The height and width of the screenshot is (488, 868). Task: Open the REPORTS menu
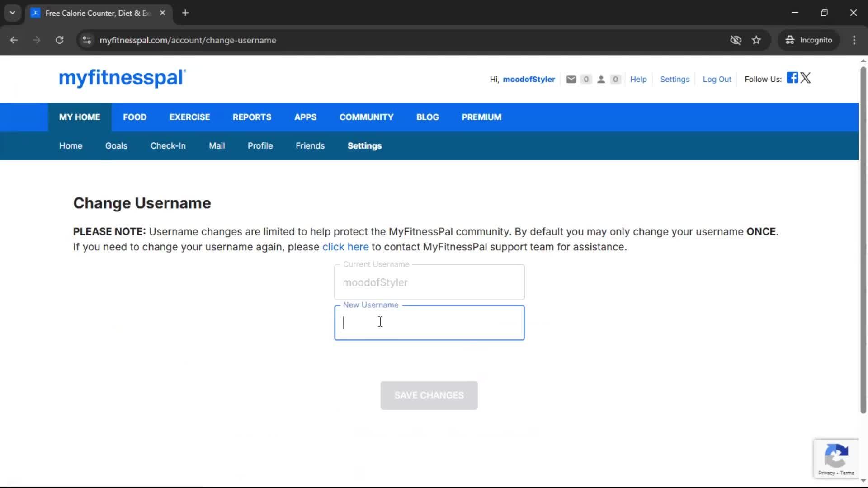coord(252,117)
